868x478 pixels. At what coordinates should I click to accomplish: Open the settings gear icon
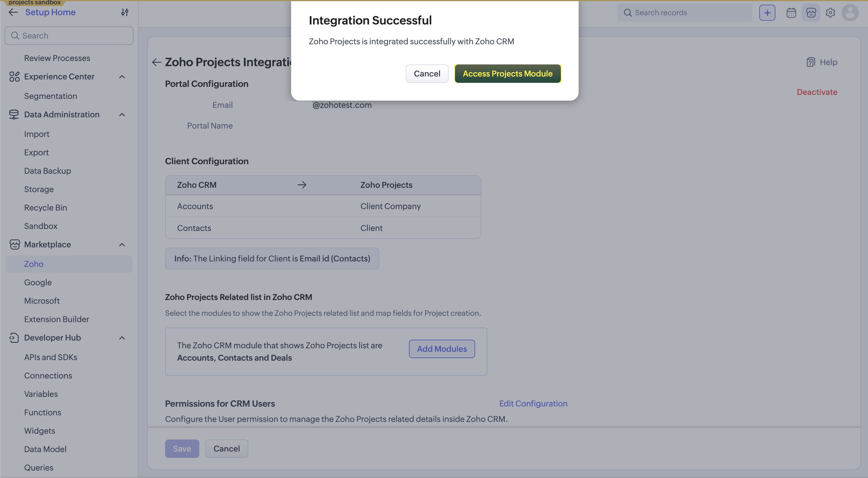[x=830, y=13]
